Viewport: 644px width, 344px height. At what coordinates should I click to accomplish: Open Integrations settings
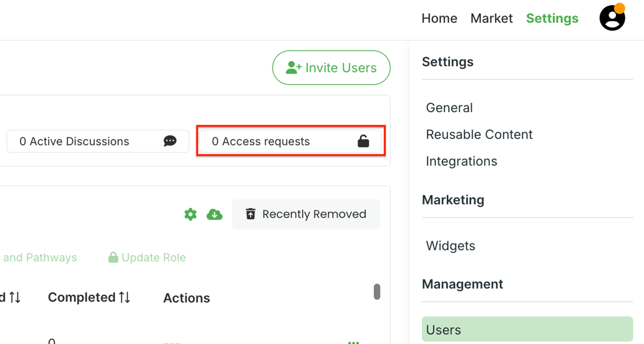coord(461,161)
